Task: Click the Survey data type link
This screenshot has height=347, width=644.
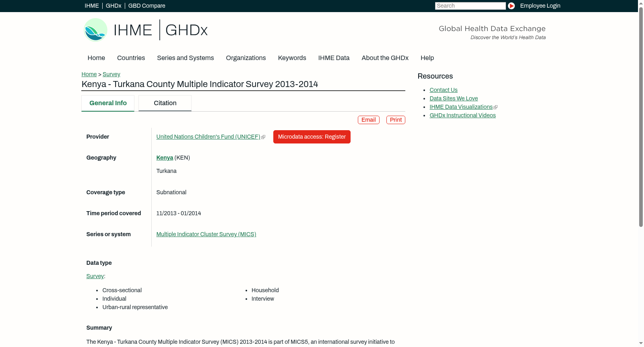Action: click(95, 276)
